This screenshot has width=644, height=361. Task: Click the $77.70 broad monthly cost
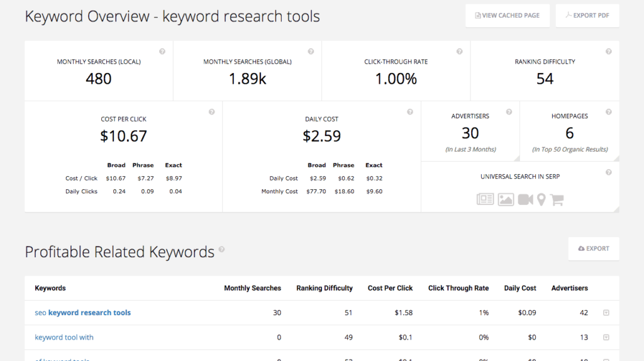coord(316,191)
